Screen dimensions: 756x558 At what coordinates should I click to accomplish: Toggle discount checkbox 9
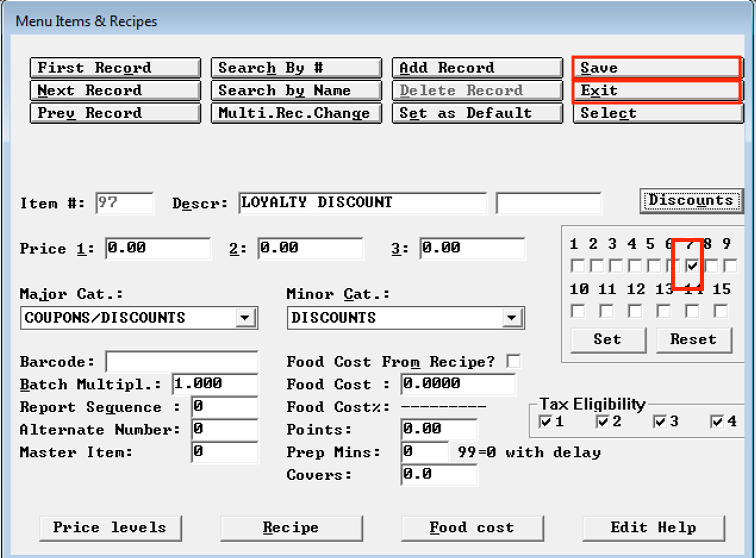point(730,266)
